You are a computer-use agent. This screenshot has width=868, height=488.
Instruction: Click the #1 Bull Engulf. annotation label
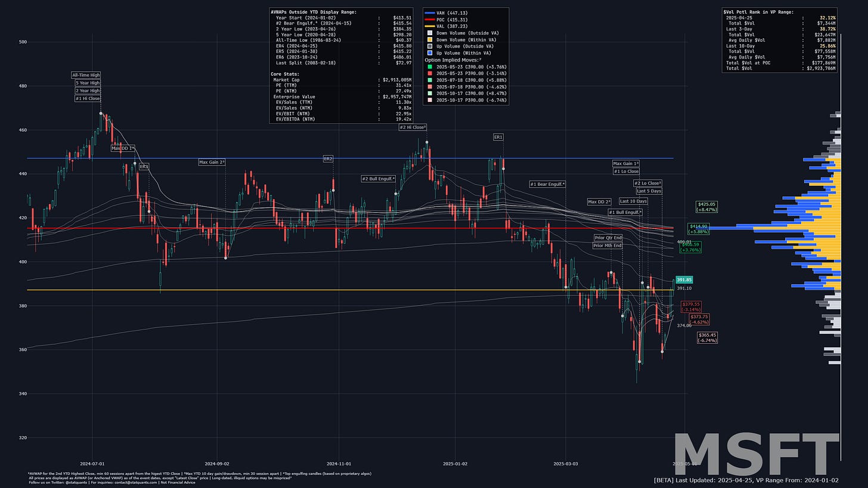pyautogui.click(x=625, y=212)
